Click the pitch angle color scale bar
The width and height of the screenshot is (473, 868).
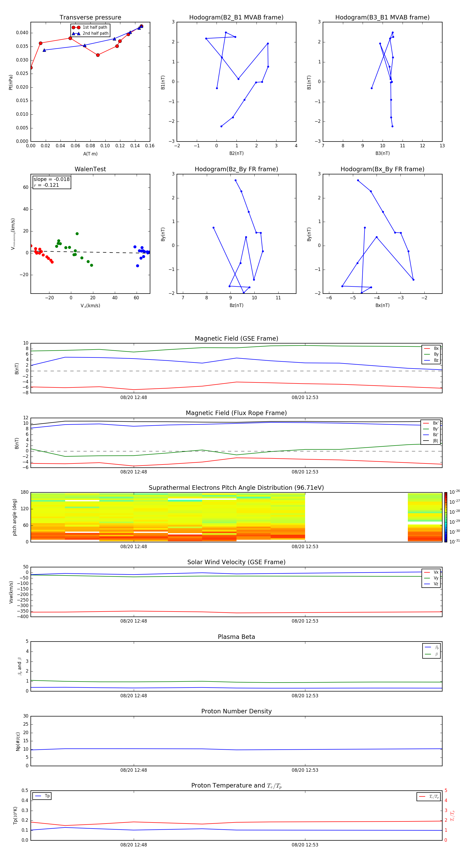(446, 517)
